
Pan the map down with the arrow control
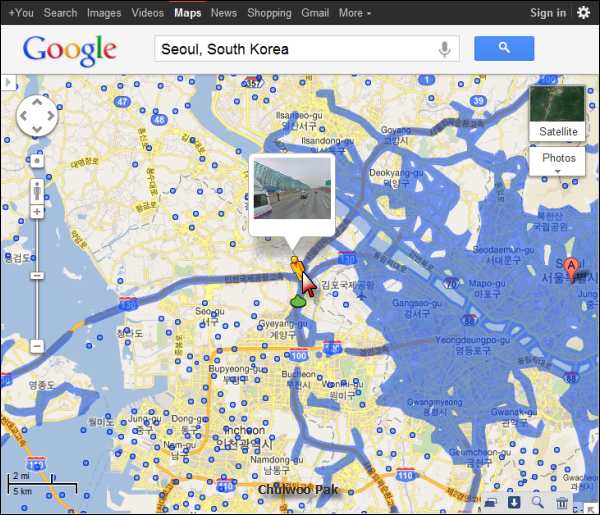point(37,129)
